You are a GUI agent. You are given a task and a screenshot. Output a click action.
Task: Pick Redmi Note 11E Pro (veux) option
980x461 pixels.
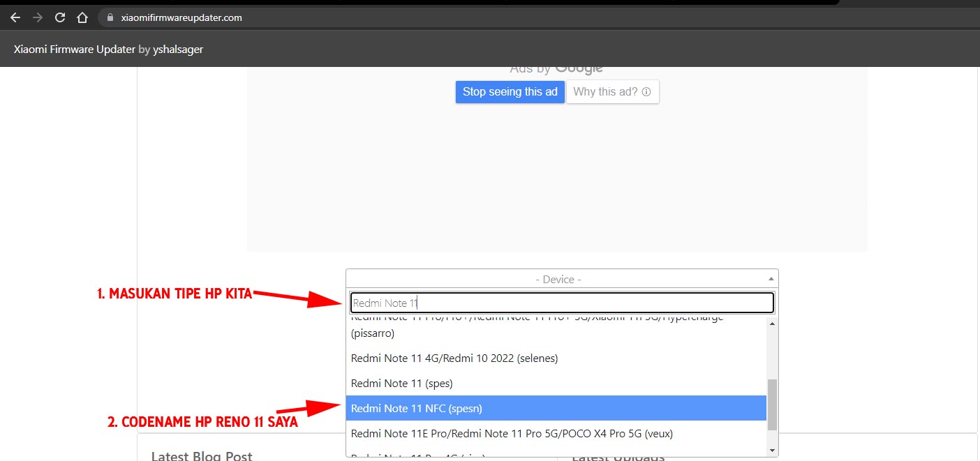coord(512,433)
